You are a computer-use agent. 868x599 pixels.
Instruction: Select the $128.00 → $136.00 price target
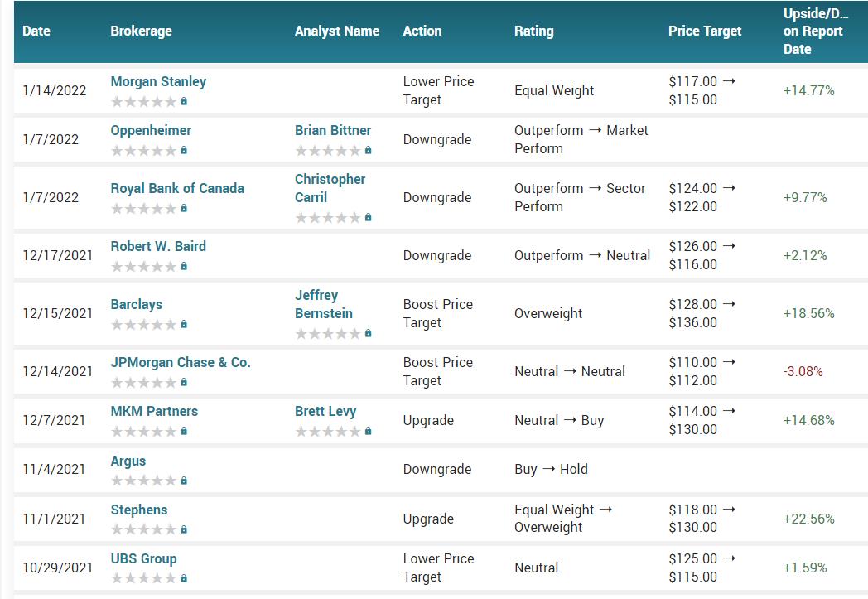tap(702, 313)
